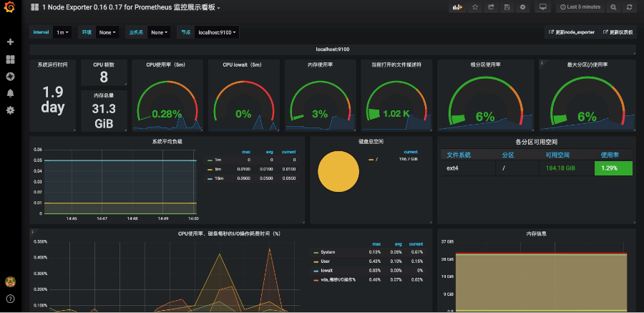Share the dashboard via share icon

pyautogui.click(x=491, y=7)
